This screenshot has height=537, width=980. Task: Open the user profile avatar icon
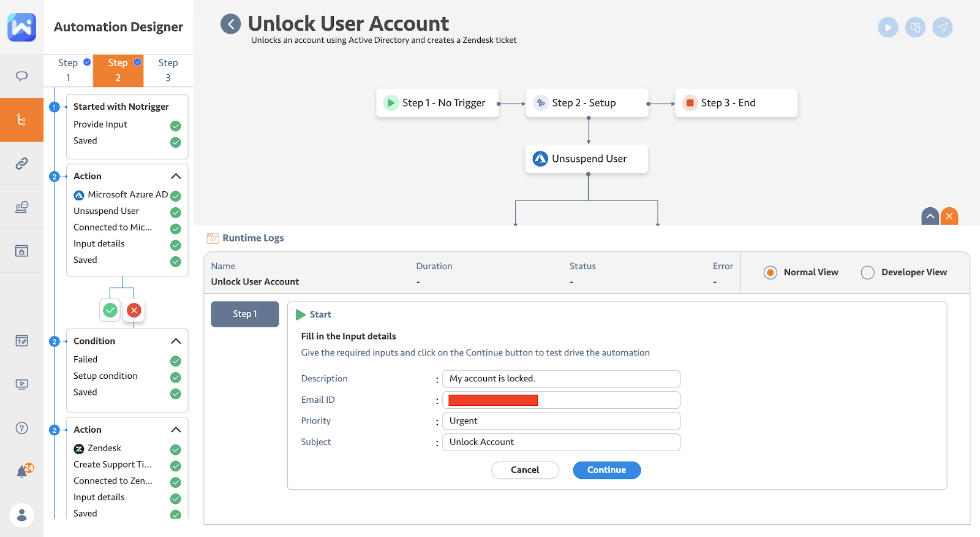tap(21, 515)
